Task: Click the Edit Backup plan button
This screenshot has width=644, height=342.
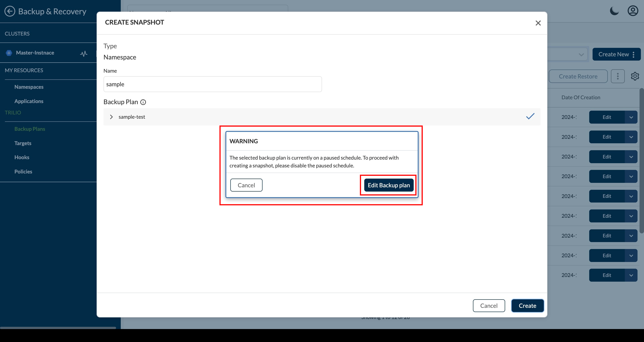Action: (388, 185)
